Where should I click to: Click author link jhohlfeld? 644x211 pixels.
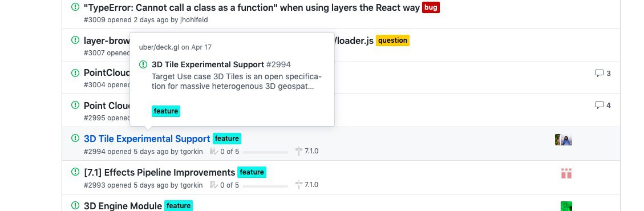[x=194, y=20]
